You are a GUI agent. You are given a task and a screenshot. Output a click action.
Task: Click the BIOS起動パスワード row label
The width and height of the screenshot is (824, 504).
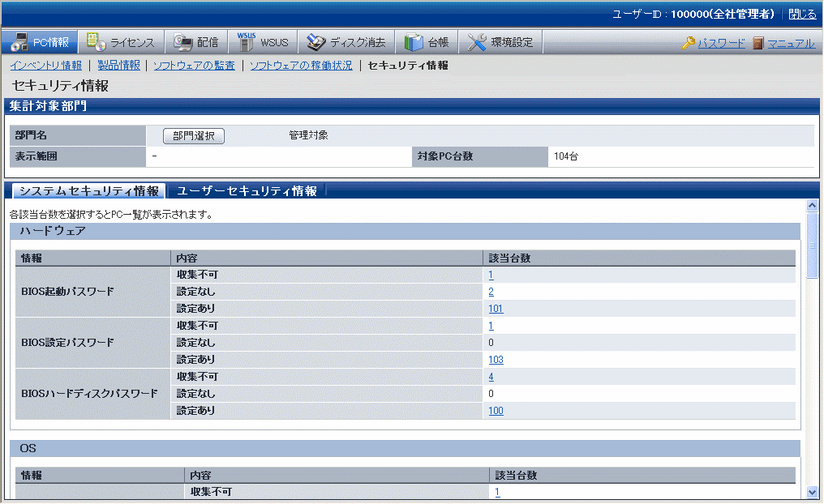[x=67, y=292]
